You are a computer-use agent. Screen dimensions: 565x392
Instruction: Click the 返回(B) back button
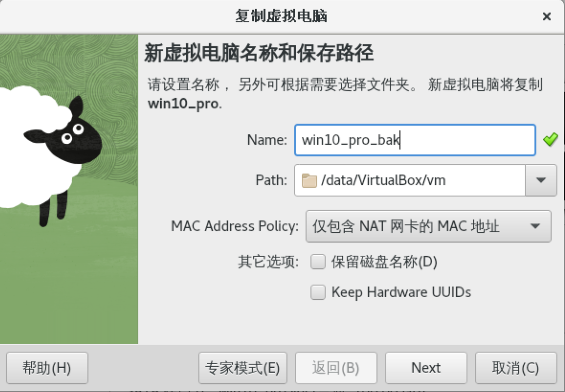[x=336, y=368]
